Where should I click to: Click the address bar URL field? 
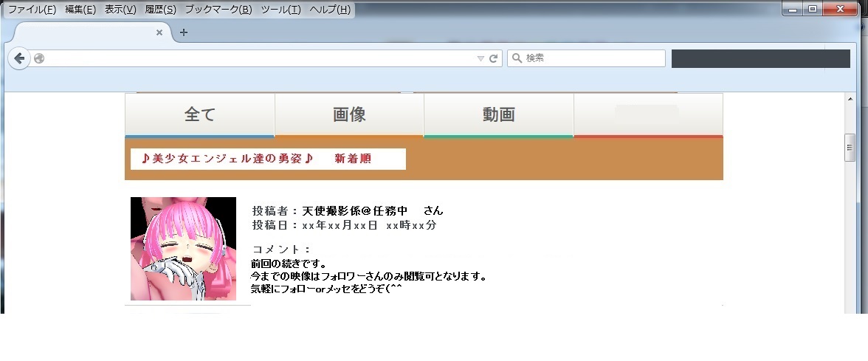click(x=258, y=59)
